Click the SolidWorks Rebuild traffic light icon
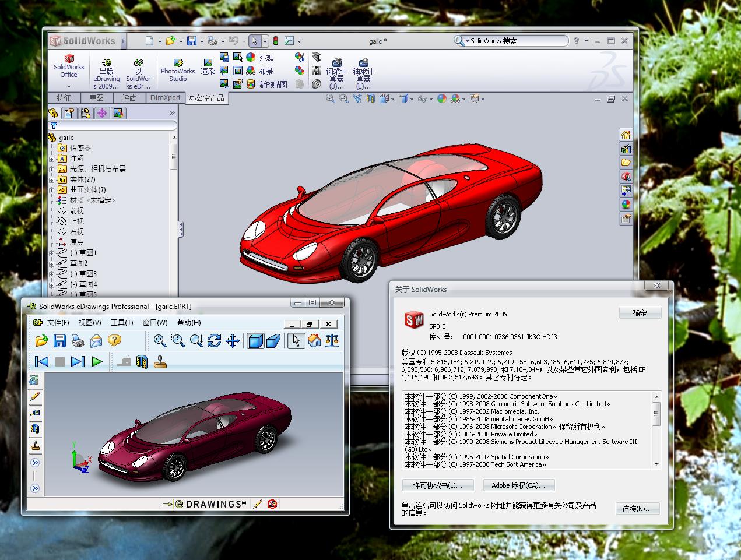This screenshot has height=560, width=741. click(276, 41)
